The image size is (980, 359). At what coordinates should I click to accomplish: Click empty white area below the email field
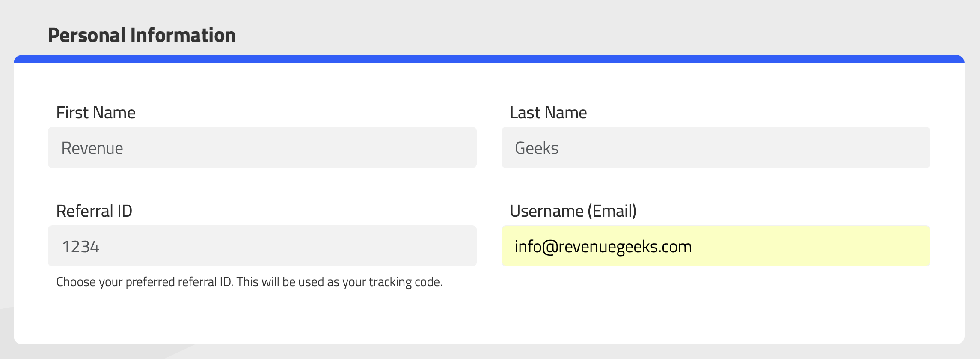[716, 304]
